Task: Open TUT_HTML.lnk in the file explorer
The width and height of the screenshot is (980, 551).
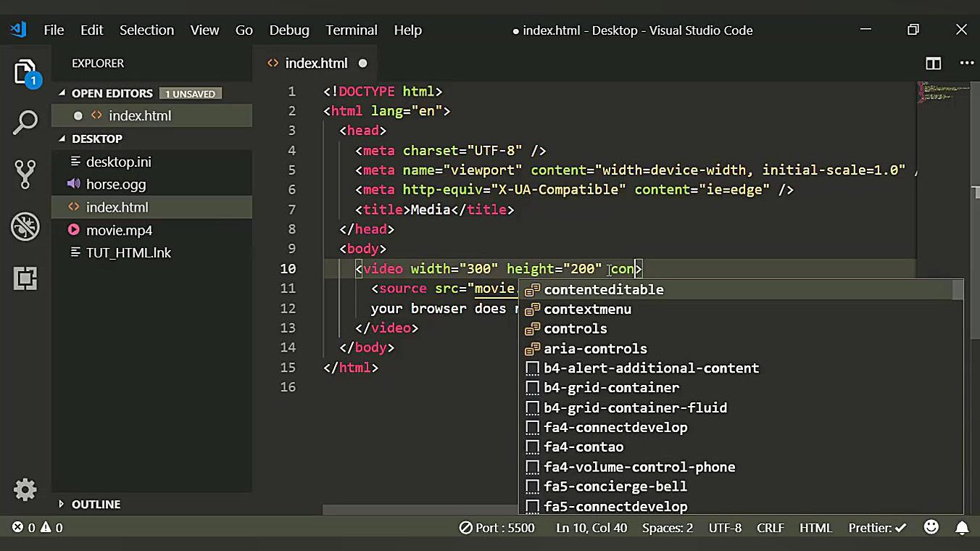Action: pos(152,252)
